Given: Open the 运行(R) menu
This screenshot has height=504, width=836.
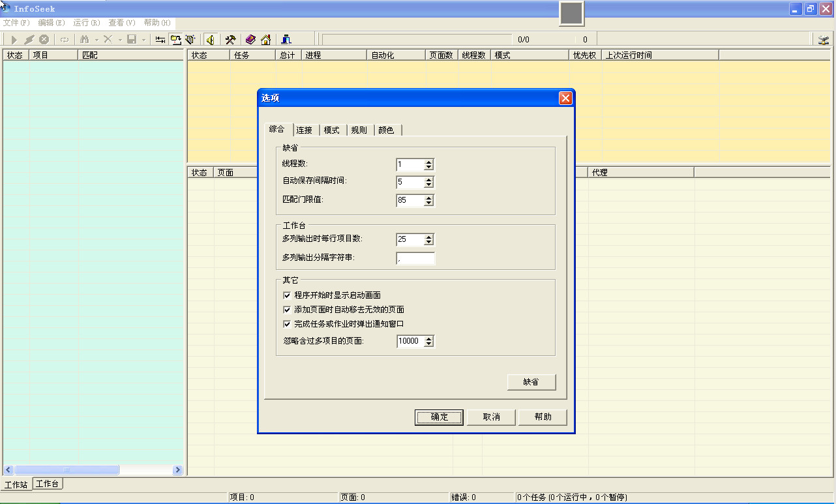Looking at the screenshot, I should point(87,22).
